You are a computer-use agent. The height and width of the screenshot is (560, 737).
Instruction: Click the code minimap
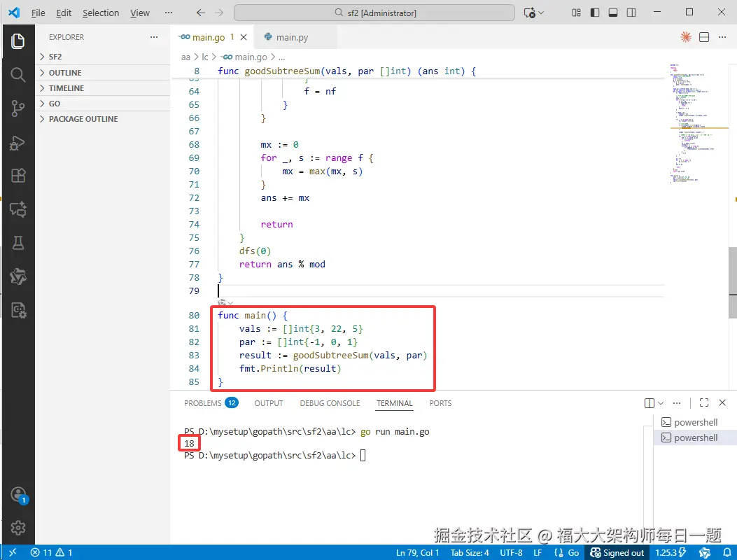click(698, 123)
